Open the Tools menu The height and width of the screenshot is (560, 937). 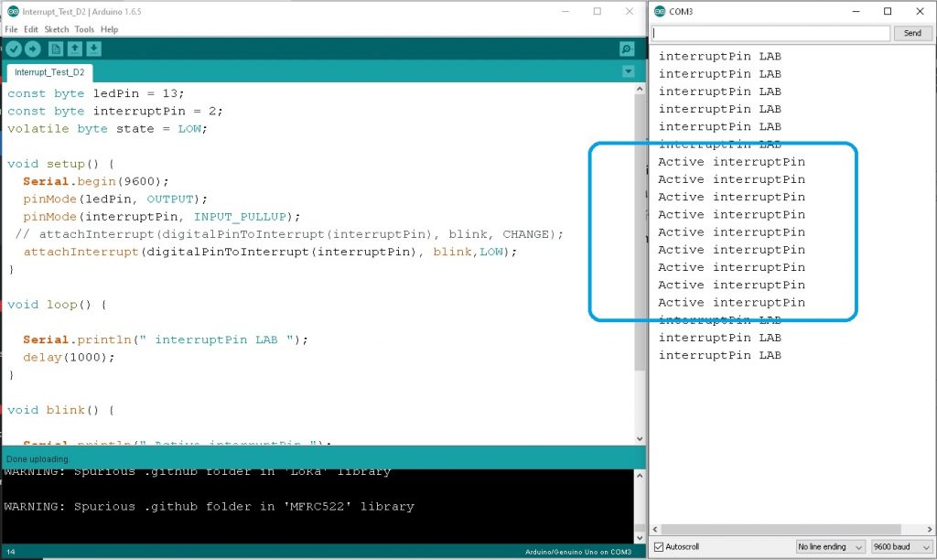[84, 29]
